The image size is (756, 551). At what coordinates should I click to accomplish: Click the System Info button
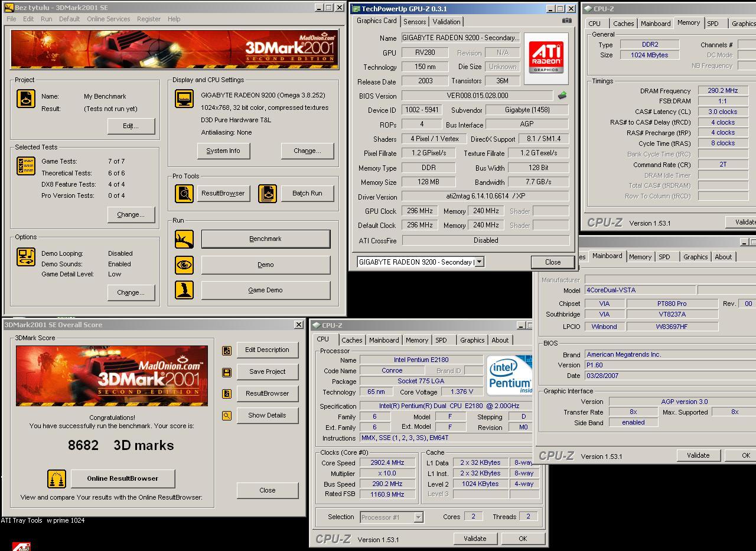223,151
